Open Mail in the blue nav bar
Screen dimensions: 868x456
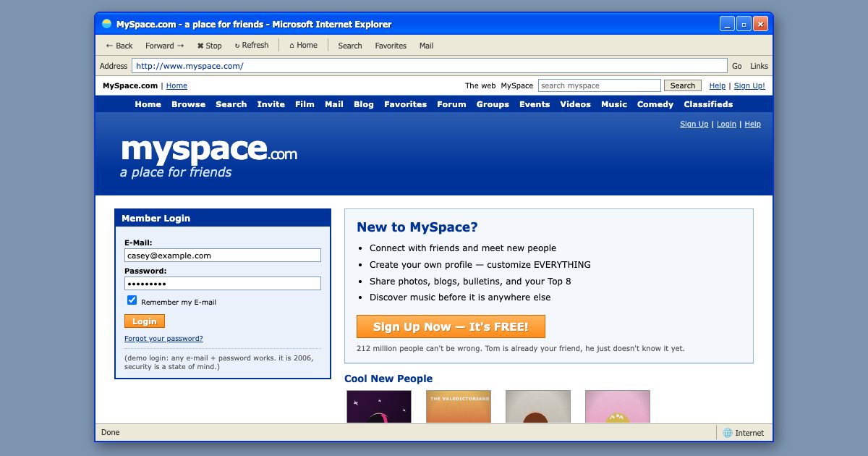pos(334,104)
